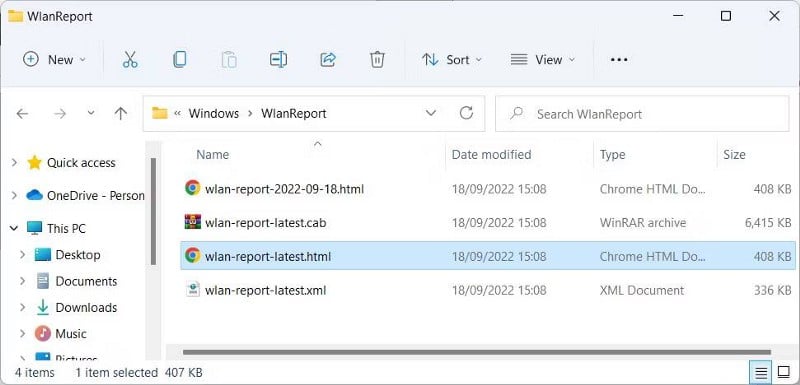
Task: Collapse the This PC tree node
Action: tap(14, 228)
